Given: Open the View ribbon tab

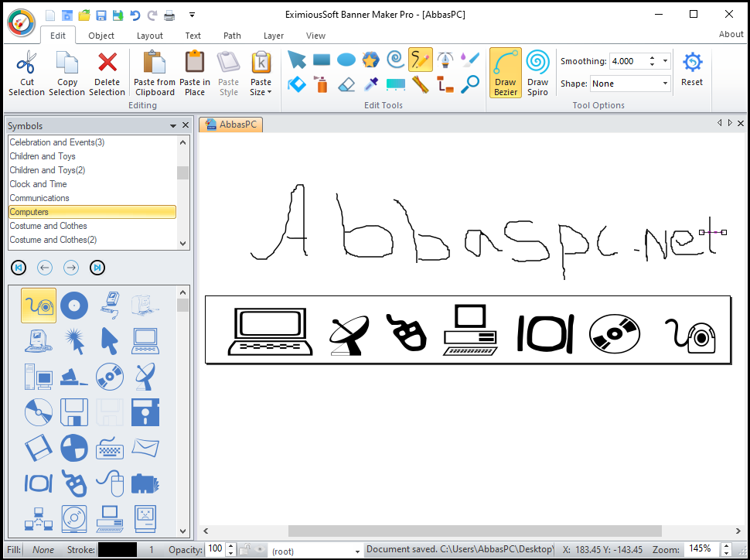Looking at the screenshot, I should 315,36.
